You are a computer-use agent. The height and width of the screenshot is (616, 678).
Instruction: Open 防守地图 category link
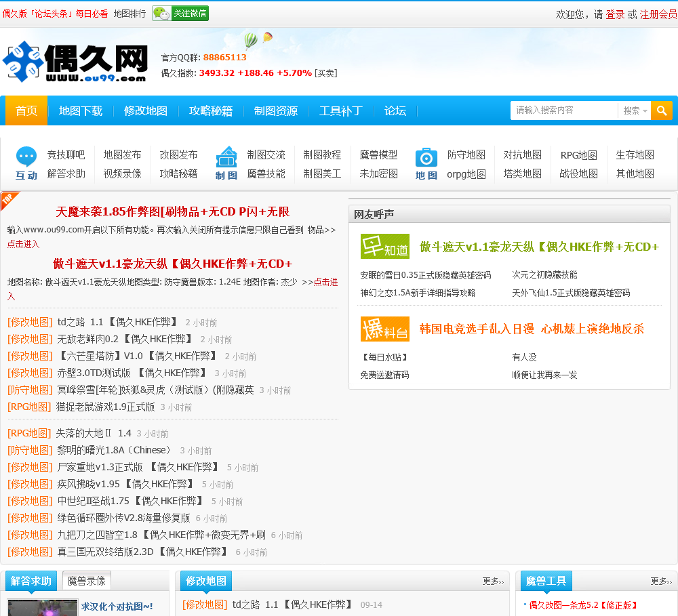point(466,155)
